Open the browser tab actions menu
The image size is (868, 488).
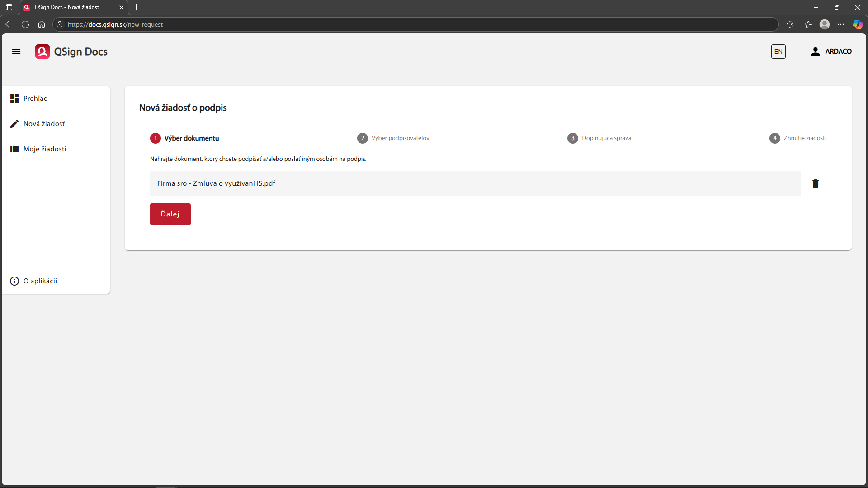pyautogui.click(x=9, y=7)
